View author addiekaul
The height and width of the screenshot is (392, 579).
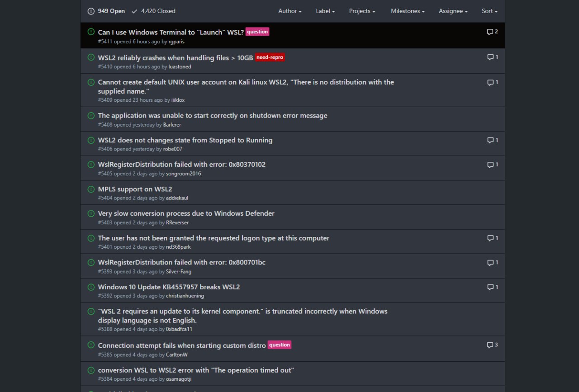coord(177,198)
